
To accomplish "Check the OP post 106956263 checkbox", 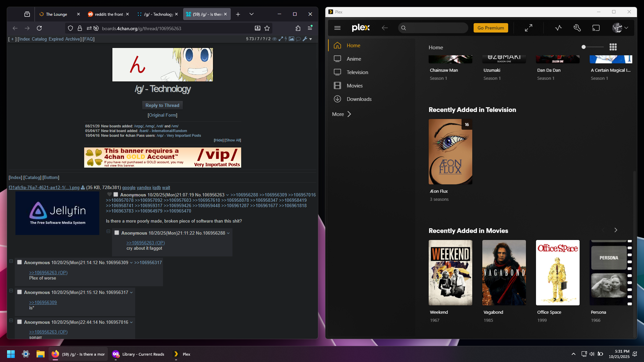I will click(x=116, y=194).
